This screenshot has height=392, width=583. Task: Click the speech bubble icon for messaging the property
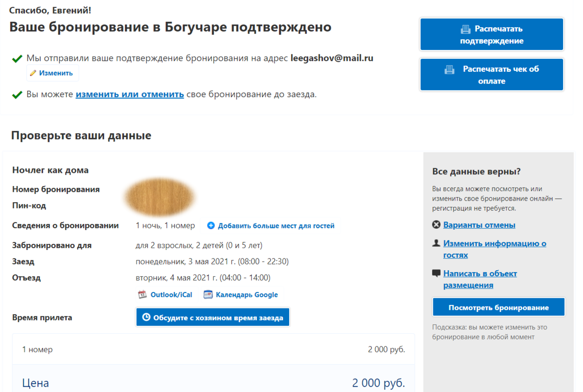[x=436, y=273]
